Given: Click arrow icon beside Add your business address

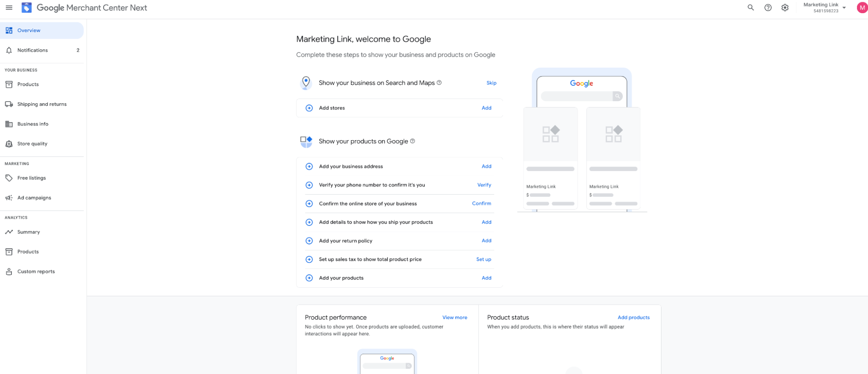Looking at the screenshot, I should point(309,167).
